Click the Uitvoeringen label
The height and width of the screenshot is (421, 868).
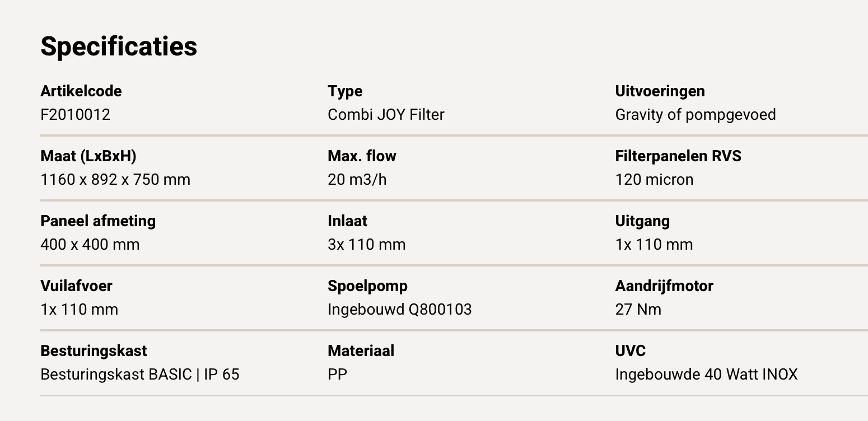point(660,91)
